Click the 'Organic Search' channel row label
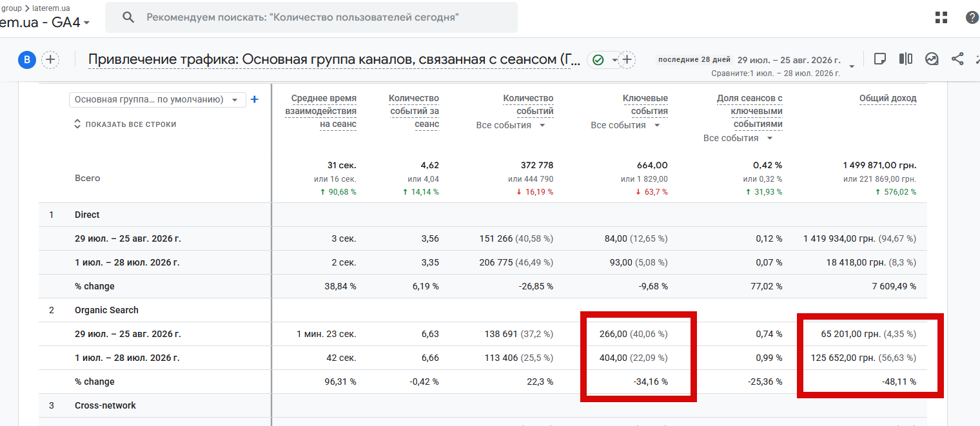The image size is (980, 426). click(x=106, y=310)
